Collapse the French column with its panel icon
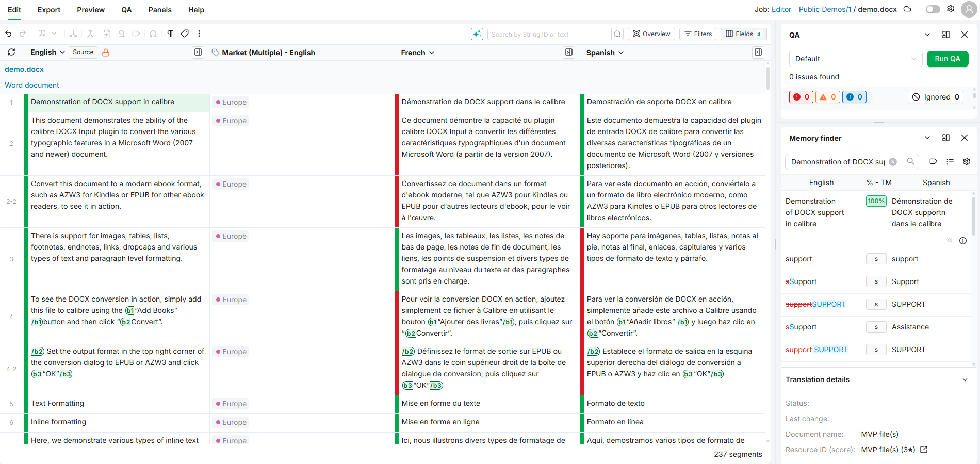Viewport: 980px width, 464px height. point(568,53)
